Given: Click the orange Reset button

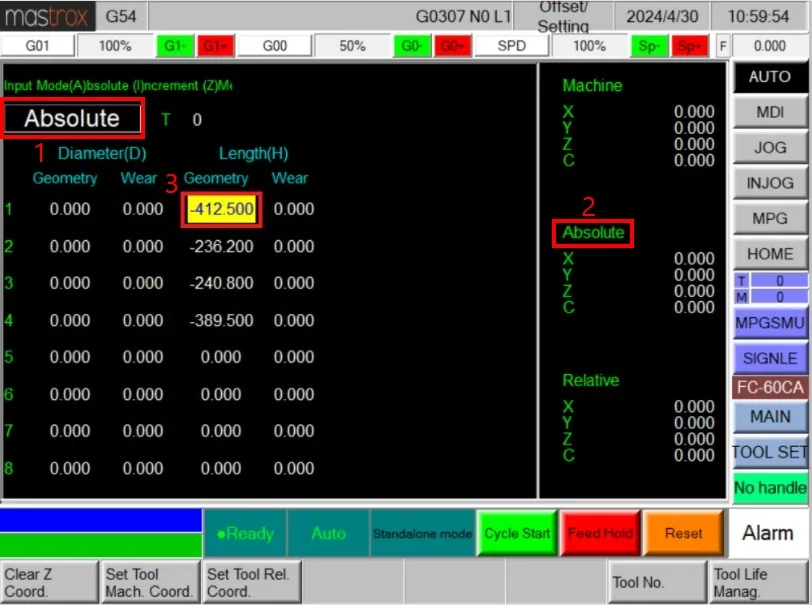Looking at the screenshot, I should pos(684,533).
